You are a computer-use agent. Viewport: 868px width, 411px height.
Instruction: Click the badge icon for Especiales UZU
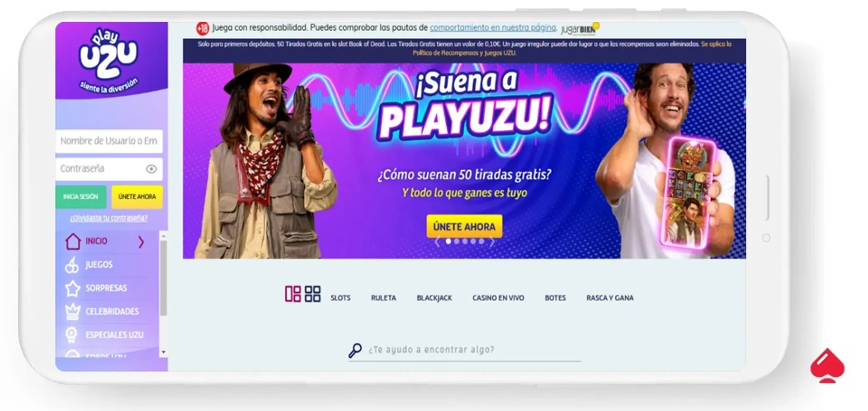[x=72, y=335]
